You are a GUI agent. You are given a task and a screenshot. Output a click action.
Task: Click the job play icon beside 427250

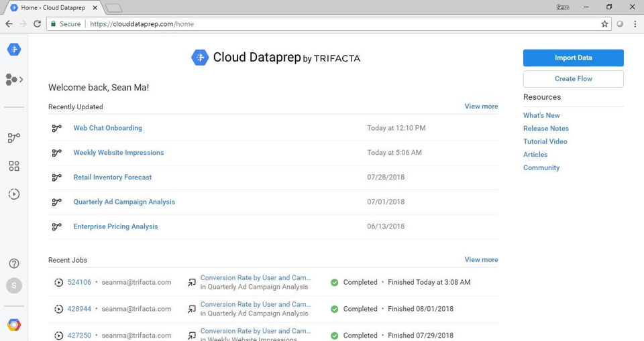click(x=59, y=336)
